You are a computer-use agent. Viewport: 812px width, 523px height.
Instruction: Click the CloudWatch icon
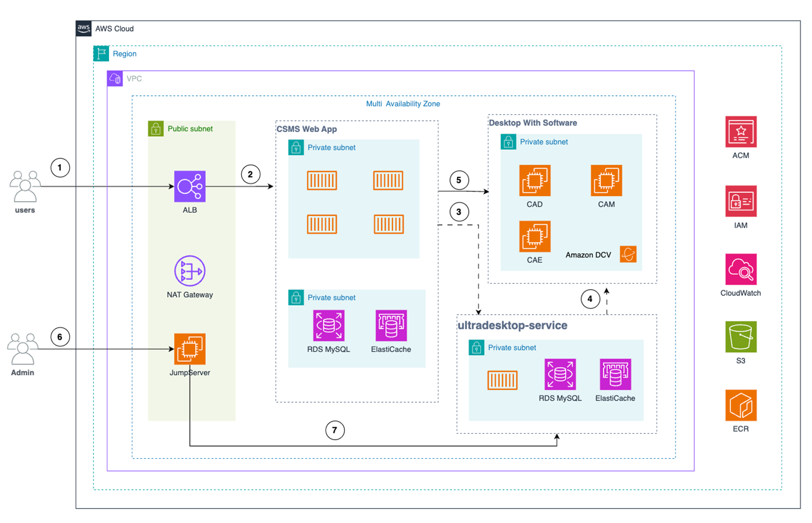pyautogui.click(x=741, y=269)
